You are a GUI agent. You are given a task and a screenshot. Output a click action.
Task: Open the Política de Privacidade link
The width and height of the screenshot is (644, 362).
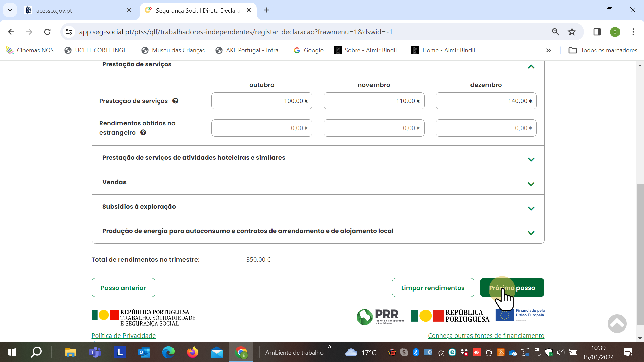(123, 335)
